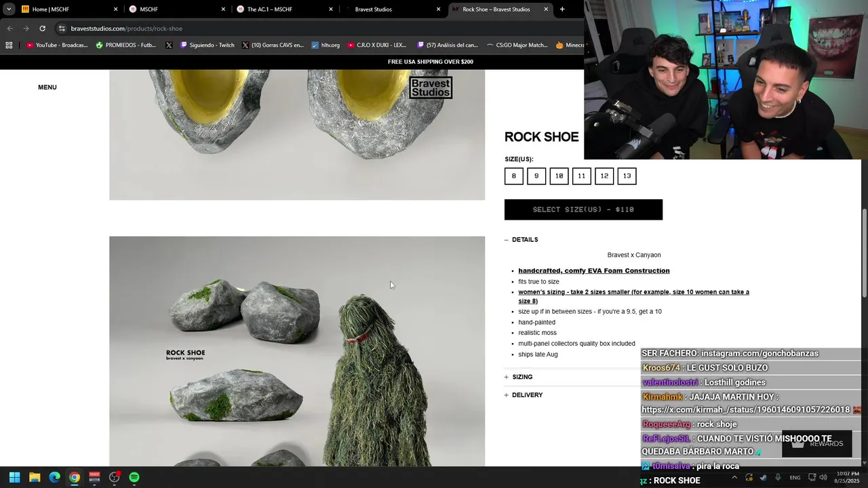
Task: Open Siguiendo - Twitch bookmark
Action: point(207,45)
